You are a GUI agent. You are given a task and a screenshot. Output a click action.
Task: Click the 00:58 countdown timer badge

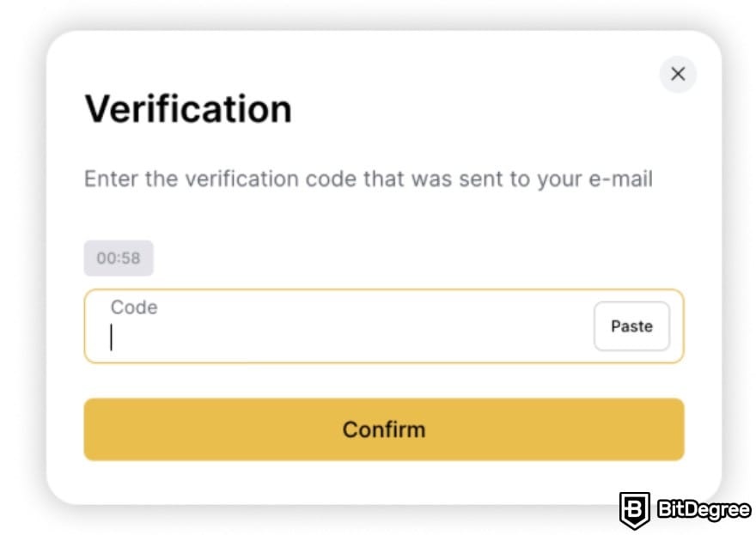119,258
